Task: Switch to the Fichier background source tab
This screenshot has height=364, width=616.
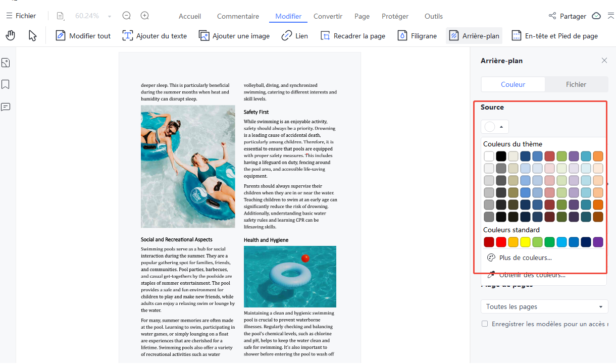Action: (x=576, y=84)
